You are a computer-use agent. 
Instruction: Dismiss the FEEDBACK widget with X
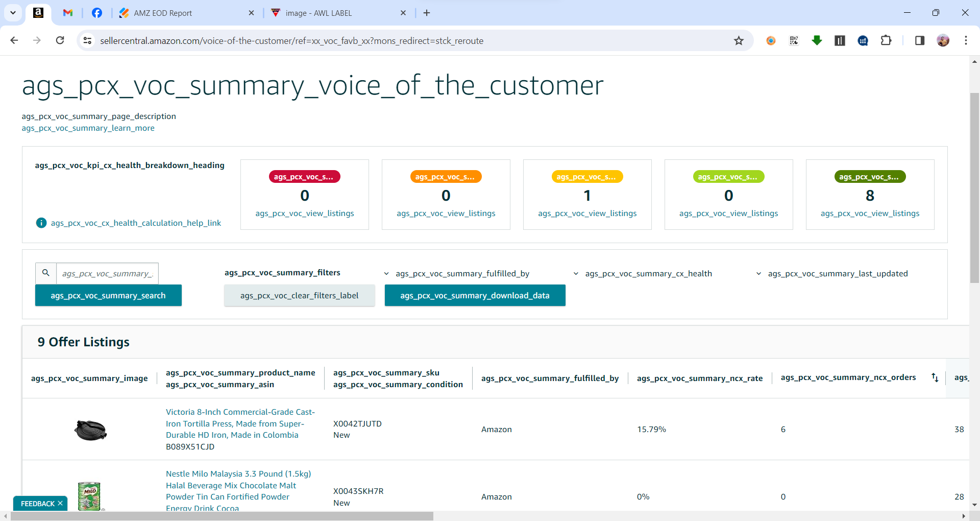point(60,503)
